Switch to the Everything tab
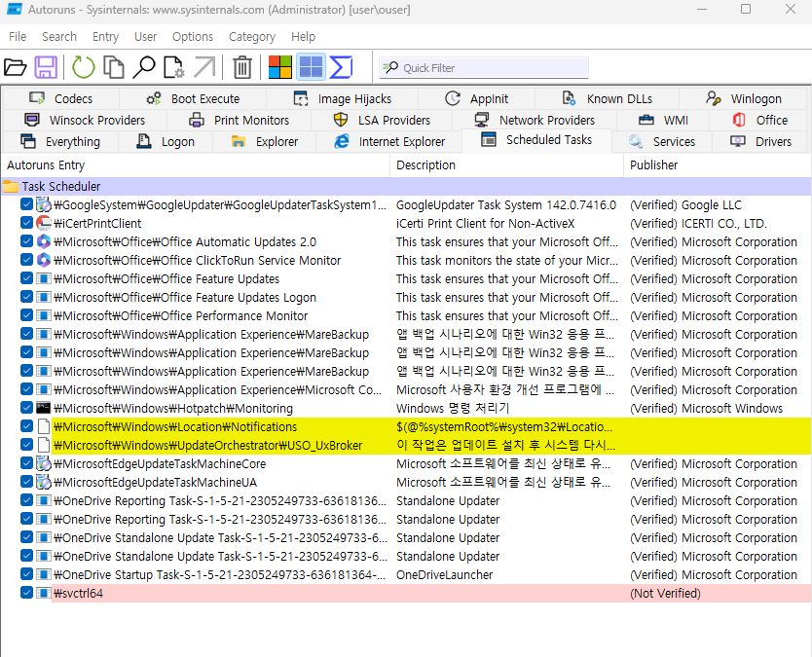Image resolution: width=812 pixels, height=657 pixels. (60, 141)
